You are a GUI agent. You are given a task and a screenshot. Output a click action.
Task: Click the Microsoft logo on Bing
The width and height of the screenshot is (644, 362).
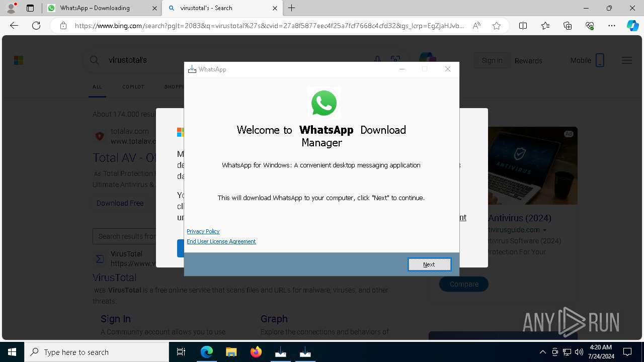click(x=19, y=60)
